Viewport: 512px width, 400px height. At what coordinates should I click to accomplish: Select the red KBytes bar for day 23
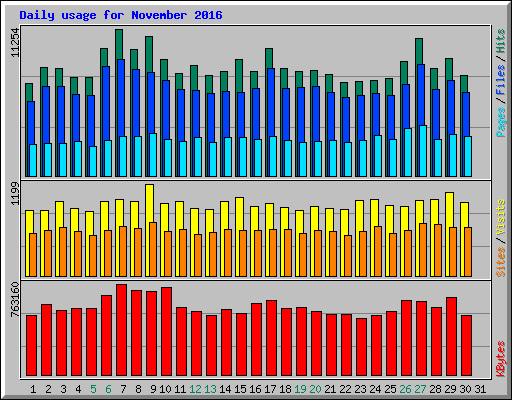(x=362, y=347)
